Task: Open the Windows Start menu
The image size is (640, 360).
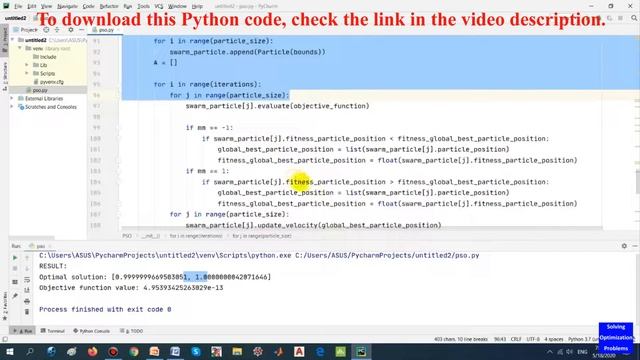Action: 9,351
